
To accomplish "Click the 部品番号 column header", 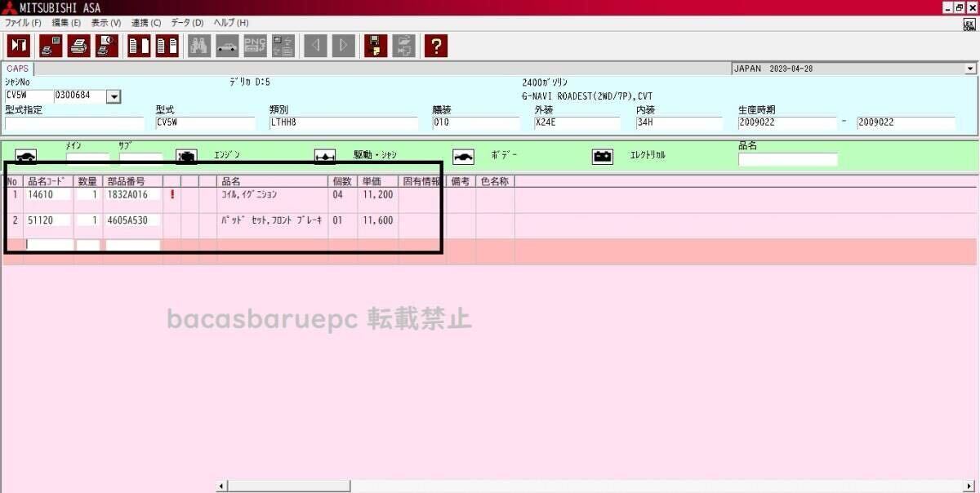I will point(132,181).
